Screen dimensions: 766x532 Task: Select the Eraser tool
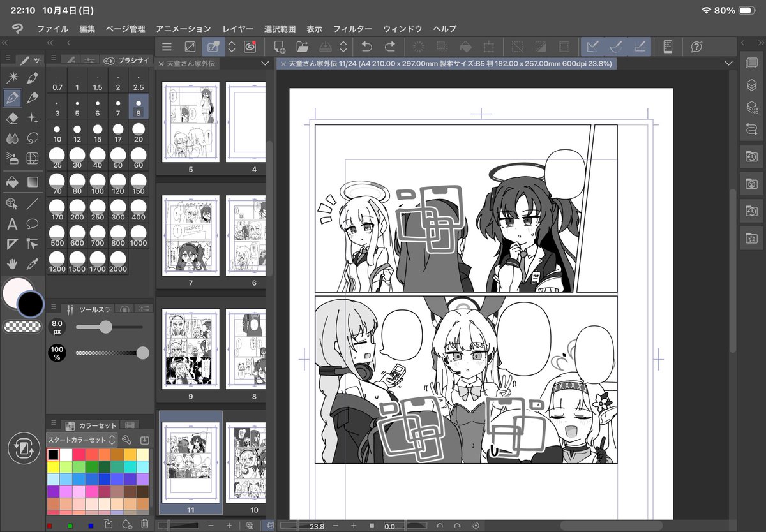click(12, 118)
